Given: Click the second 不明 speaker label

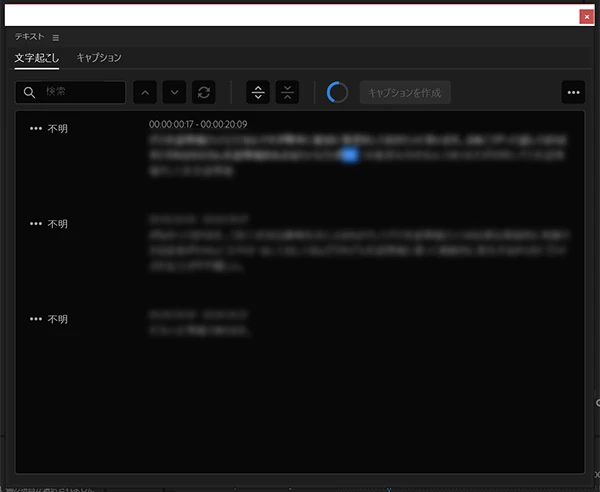Looking at the screenshot, I should click(x=57, y=224).
